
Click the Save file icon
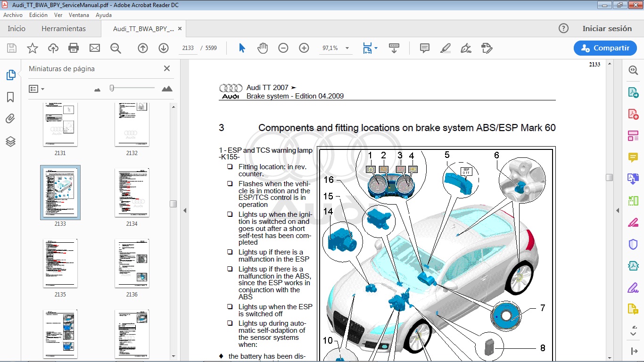pyautogui.click(x=12, y=48)
